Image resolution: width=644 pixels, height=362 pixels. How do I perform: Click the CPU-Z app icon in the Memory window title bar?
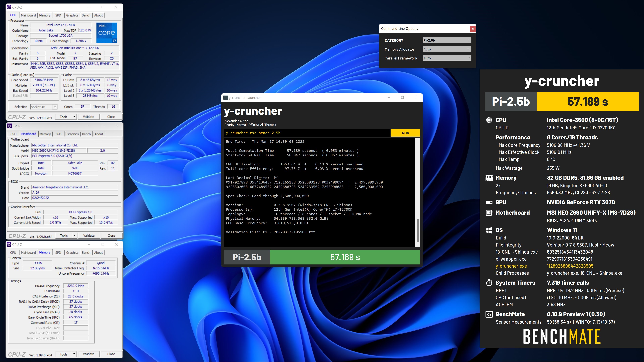tap(9, 244)
